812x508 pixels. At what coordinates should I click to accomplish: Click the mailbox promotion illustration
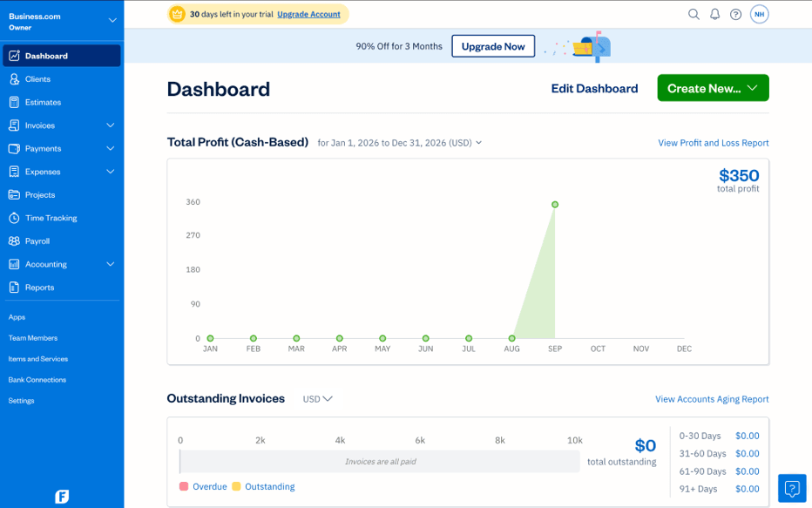[592, 46]
